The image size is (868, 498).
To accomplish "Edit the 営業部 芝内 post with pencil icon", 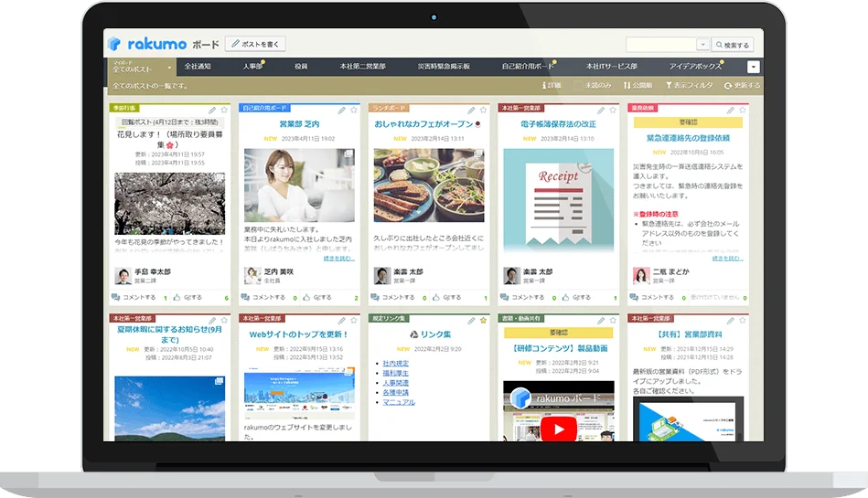I will pos(341,111).
